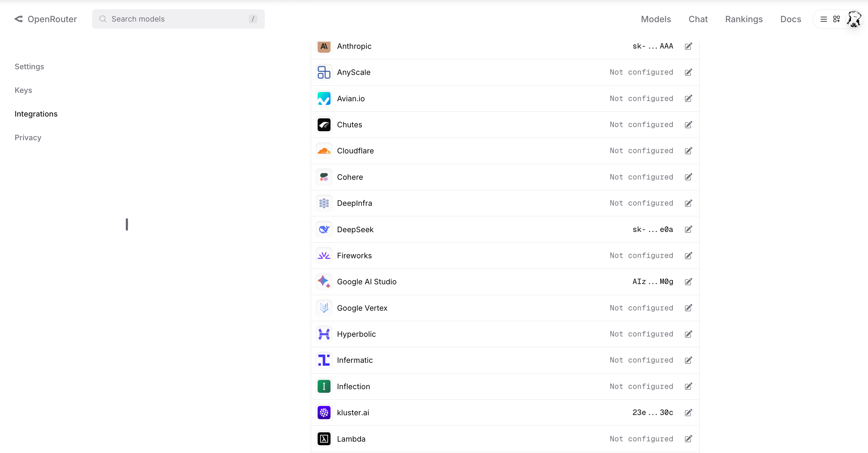The image size is (868, 453).
Task: Open the Settings sidebar section
Action: coord(29,67)
